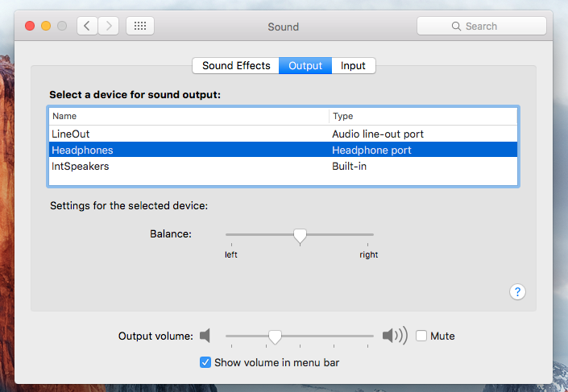This screenshot has height=392, width=568.
Task: Switch to the Sound Effects tab
Action: [x=236, y=66]
